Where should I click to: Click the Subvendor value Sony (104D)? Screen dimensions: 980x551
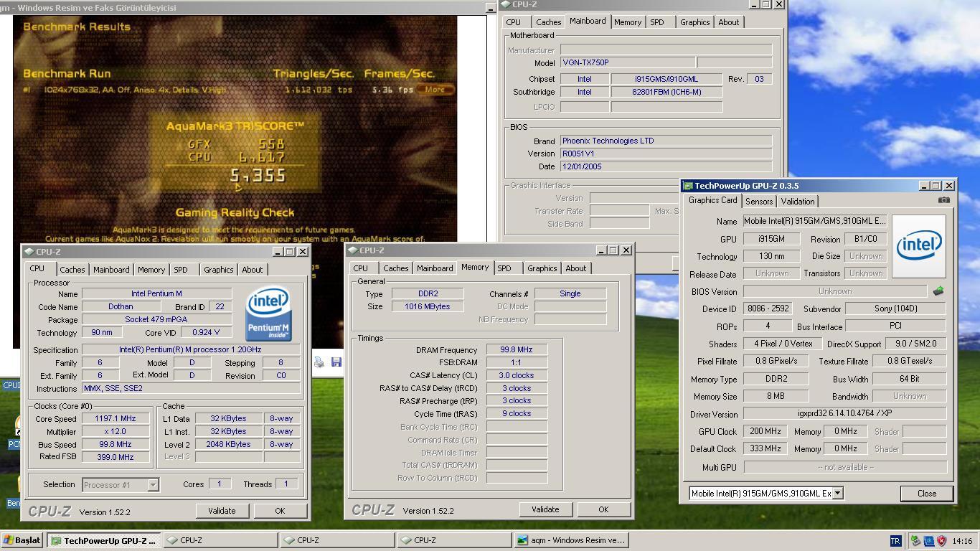[895, 309]
